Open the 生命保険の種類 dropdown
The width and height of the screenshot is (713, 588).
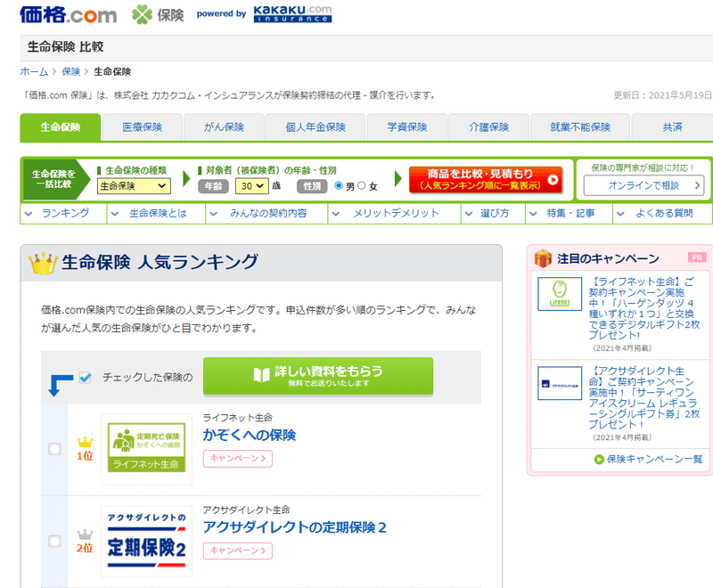134,186
